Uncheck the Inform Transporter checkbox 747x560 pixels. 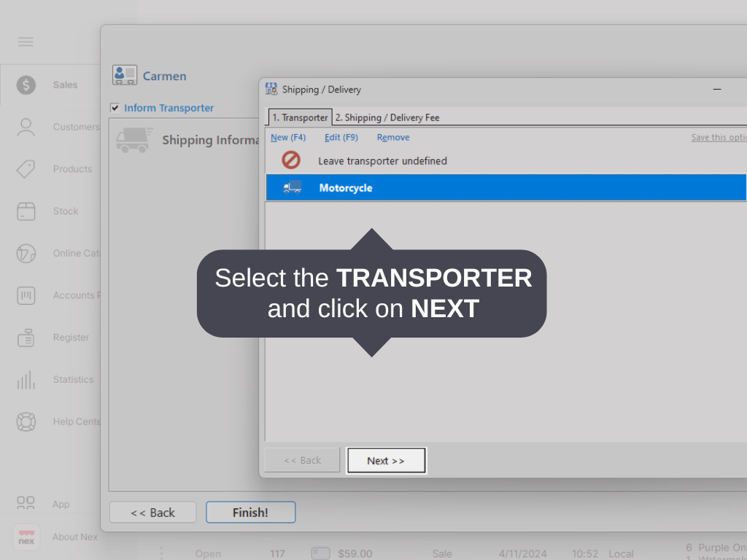tap(115, 107)
